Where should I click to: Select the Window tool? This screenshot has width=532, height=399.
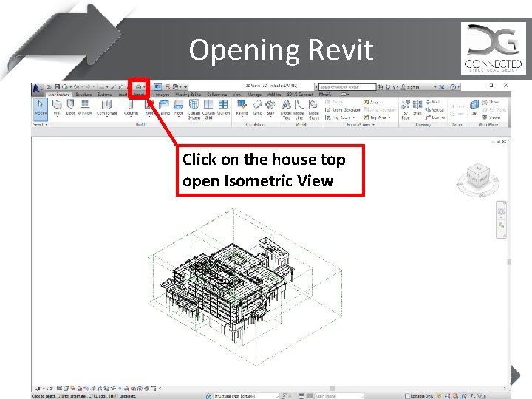point(85,108)
